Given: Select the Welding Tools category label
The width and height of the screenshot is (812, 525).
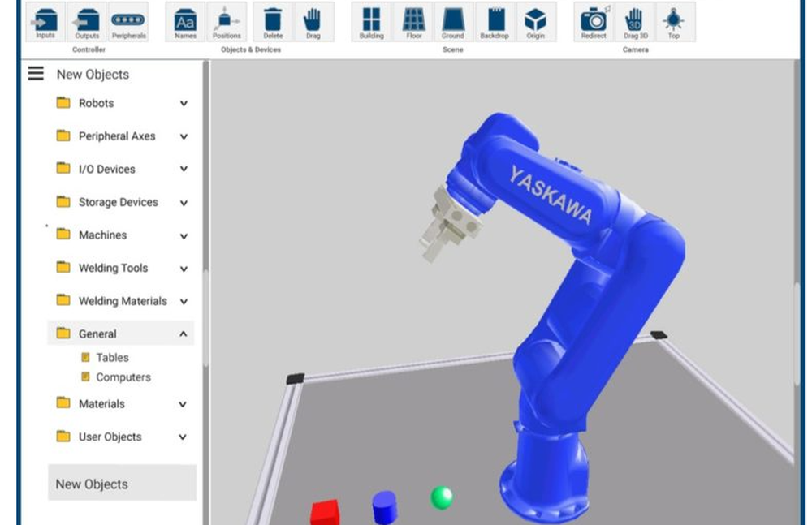Looking at the screenshot, I should [x=113, y=269].
